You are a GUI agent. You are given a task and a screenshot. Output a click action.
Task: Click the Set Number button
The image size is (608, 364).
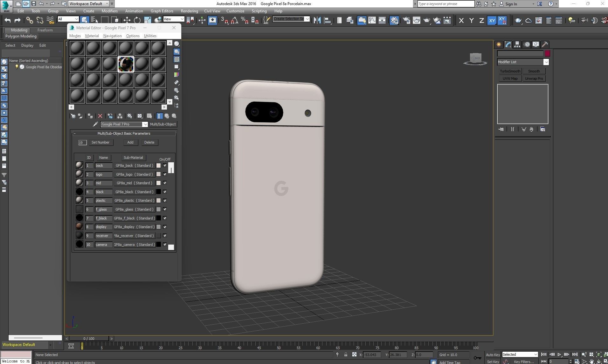coord(100,142)
